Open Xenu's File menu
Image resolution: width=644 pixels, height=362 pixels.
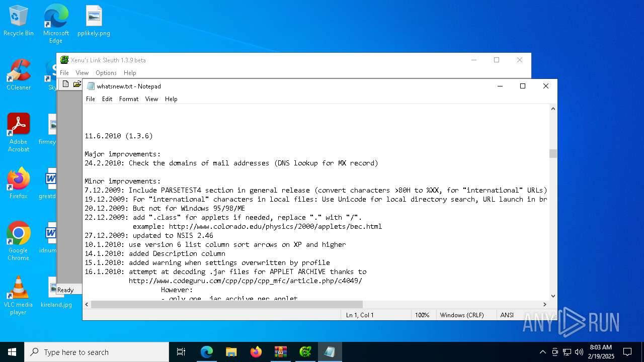(64, 73)
